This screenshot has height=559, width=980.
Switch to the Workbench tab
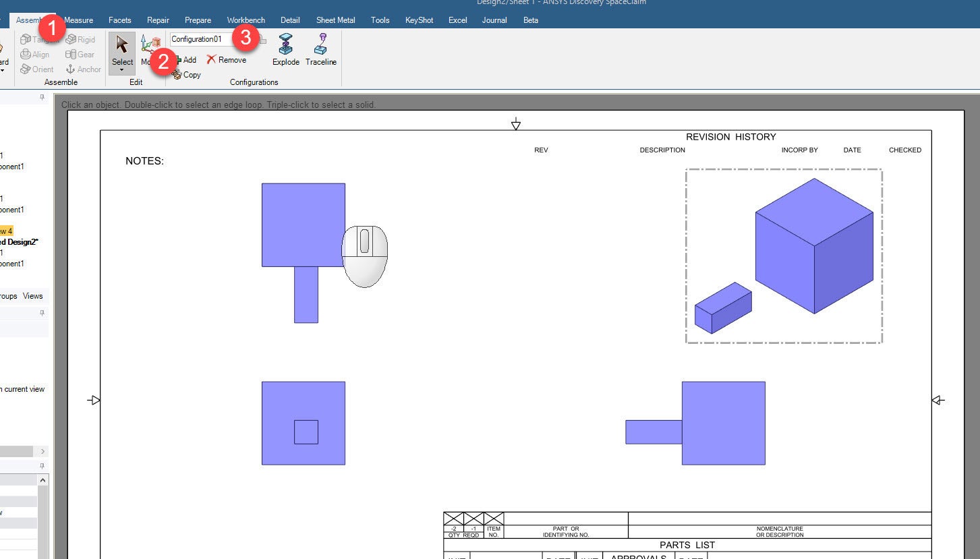coord(246,20)
